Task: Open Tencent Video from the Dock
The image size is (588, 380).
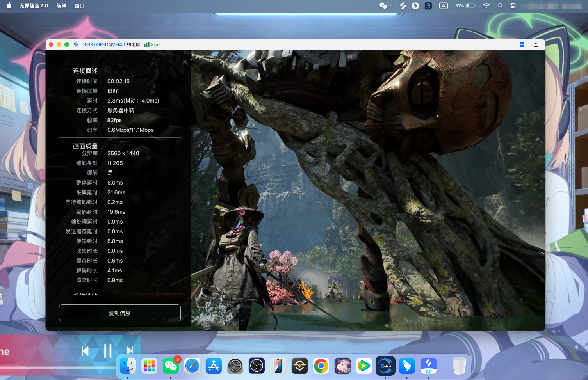Action: tap(364, 366)
